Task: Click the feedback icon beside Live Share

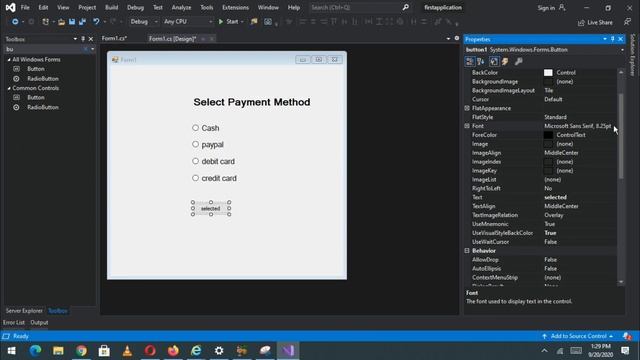Action: 627,22
